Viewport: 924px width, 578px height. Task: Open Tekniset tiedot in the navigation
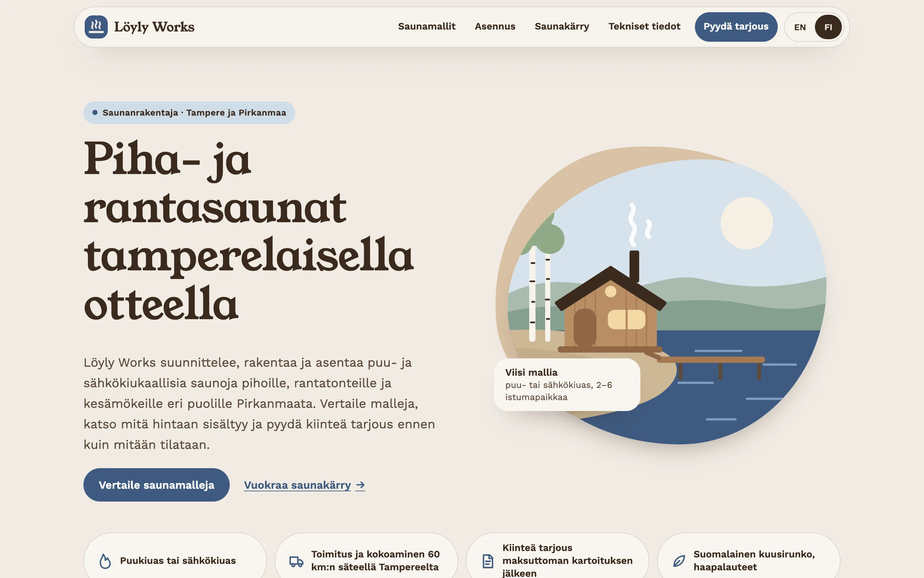(x=644, y=26)
